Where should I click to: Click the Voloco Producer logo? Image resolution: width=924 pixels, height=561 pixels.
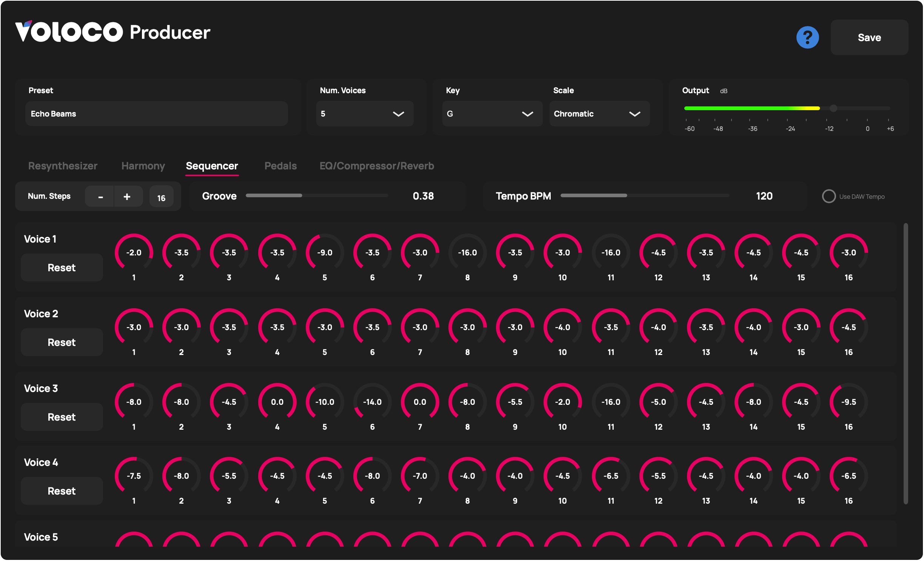(112, 32)
